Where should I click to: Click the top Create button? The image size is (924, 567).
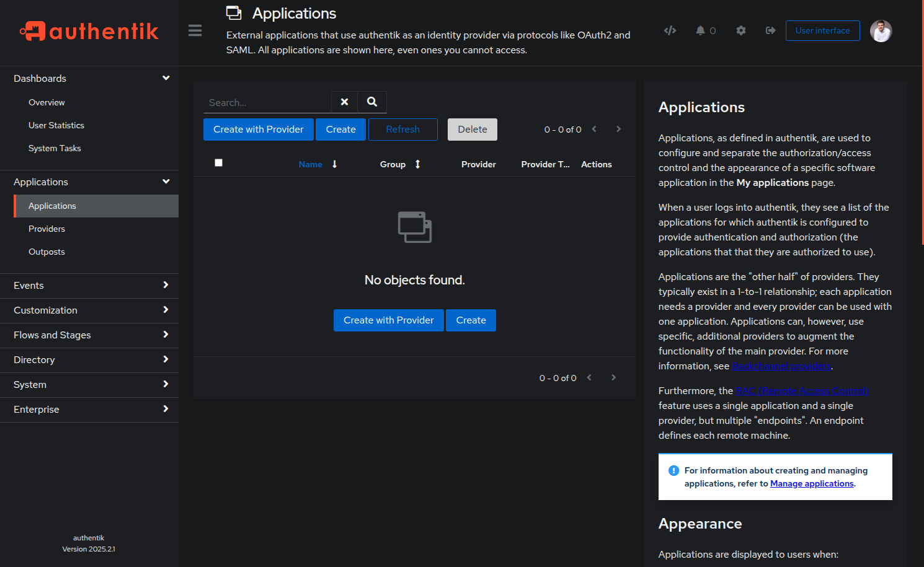341,130
